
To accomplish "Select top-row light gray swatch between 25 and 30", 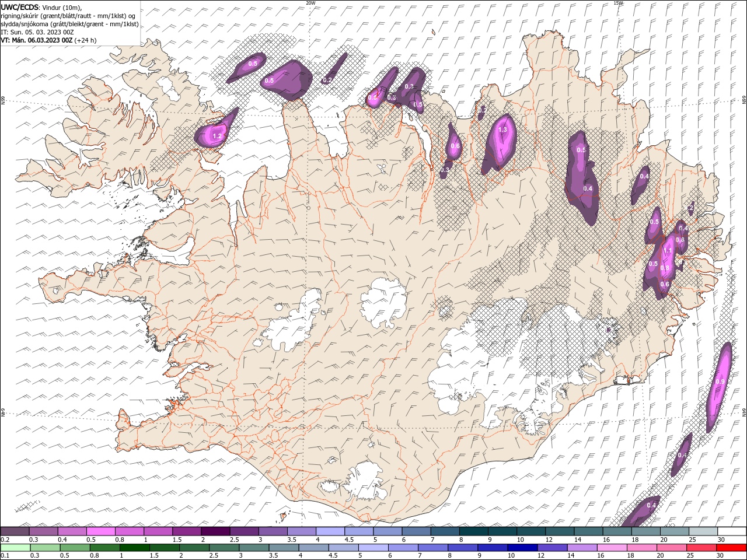I will [x=703, y=531].
